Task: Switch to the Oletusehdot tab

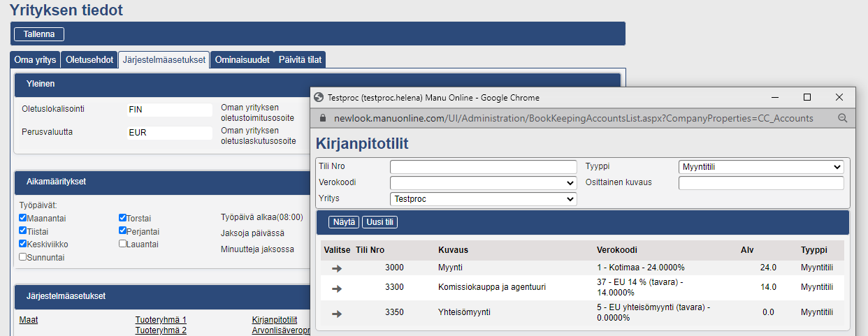Action: click(89, 60)
